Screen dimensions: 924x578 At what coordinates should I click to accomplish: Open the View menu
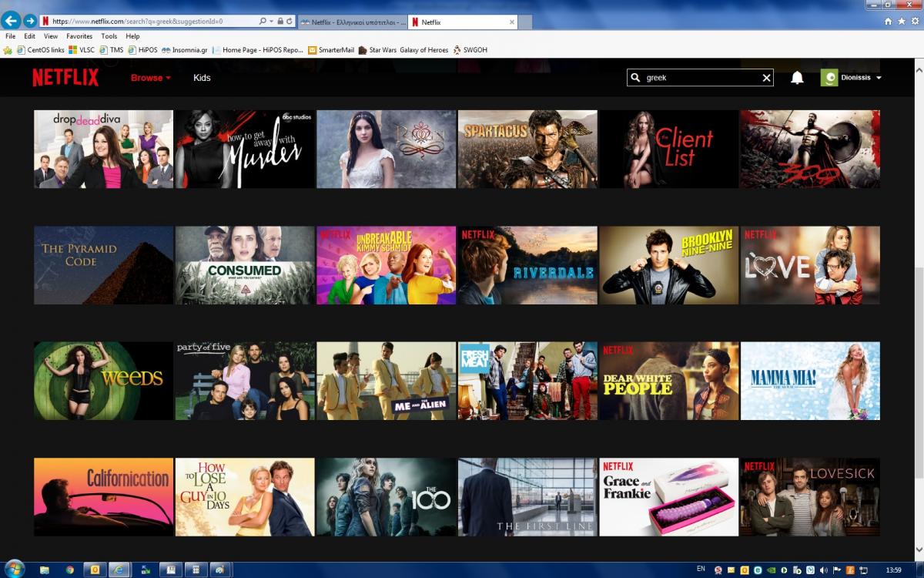[x=51, y=36]
